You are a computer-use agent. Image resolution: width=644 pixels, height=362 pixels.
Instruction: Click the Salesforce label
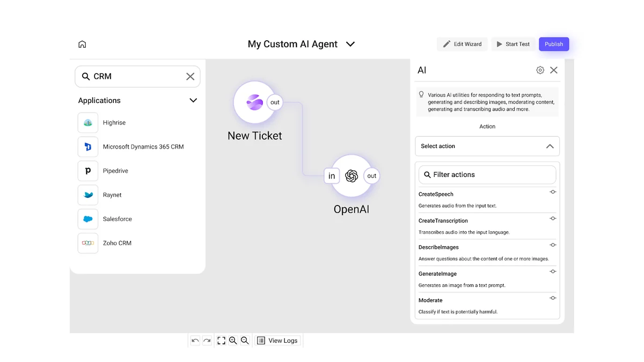pyautogui.click(x=118, y=219)
